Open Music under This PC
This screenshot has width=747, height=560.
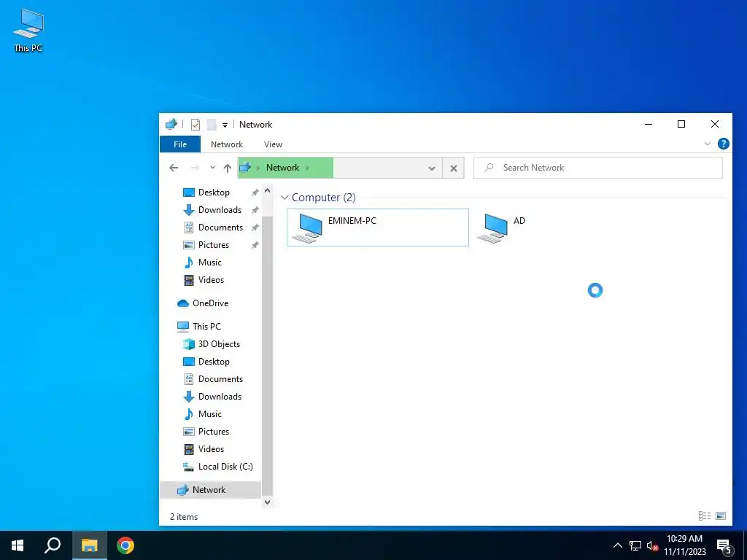click(x=209, y=414)
